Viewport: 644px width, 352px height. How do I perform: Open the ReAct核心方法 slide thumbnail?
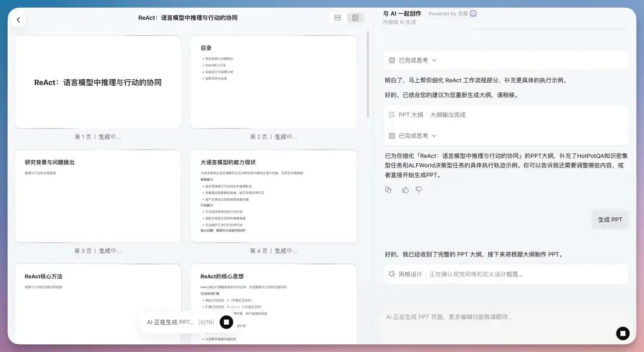tap(98, 304)
